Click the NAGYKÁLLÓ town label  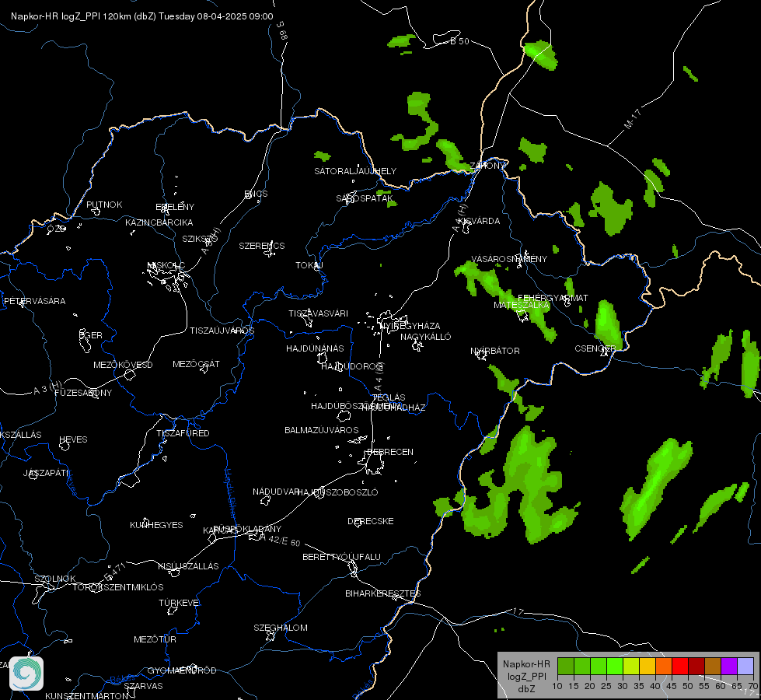pos(426,337)
